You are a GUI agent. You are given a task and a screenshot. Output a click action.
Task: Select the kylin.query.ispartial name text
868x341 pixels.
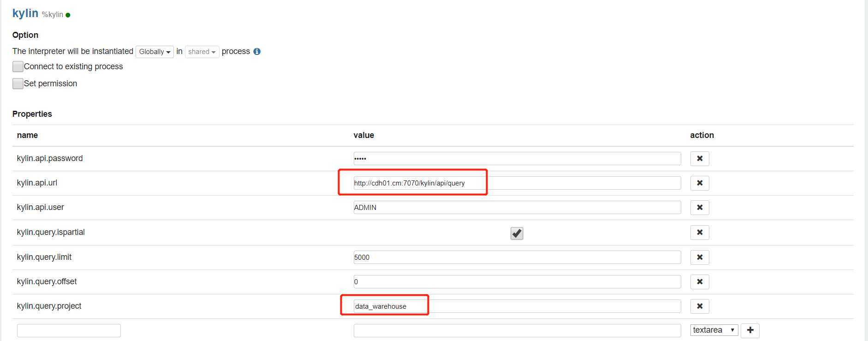[x=51, y=232]
